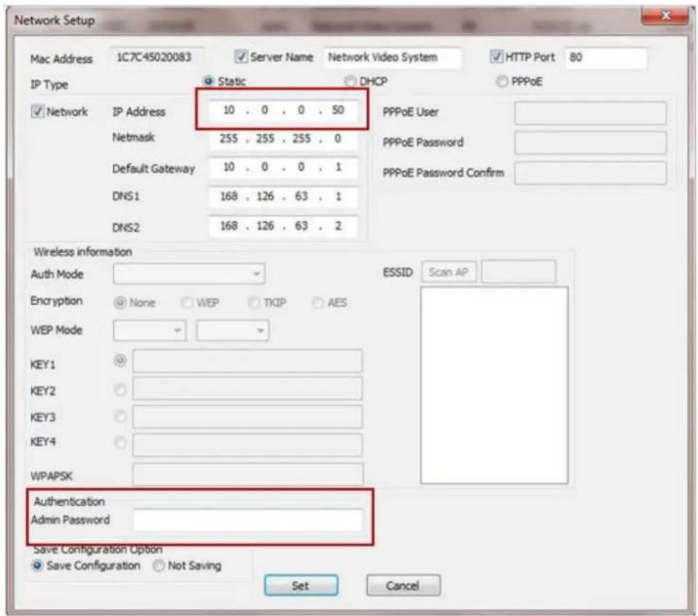Select TKIP encryption radio button
The width and height of the screenshot is (698, 616).
254,303
